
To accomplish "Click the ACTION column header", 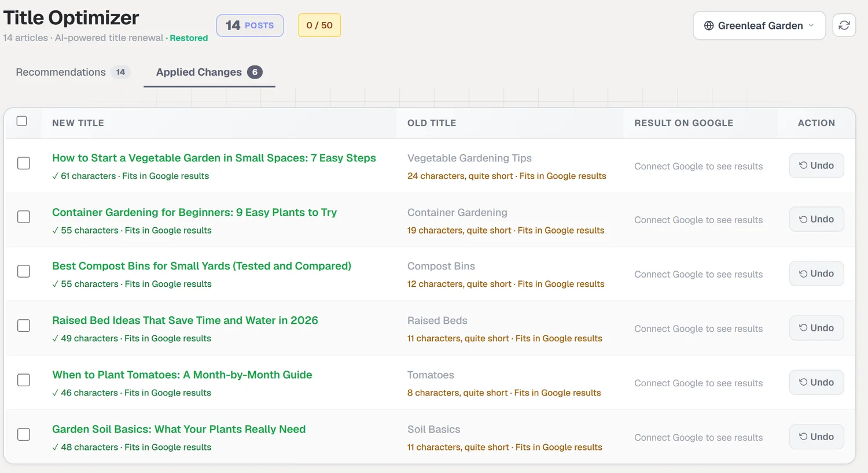I will pyautogui.click(x=816, y=123).
